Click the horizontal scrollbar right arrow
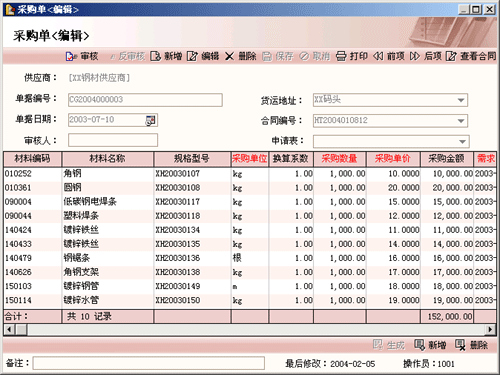This screenshot has width=500, height=375. pos(490,329)
